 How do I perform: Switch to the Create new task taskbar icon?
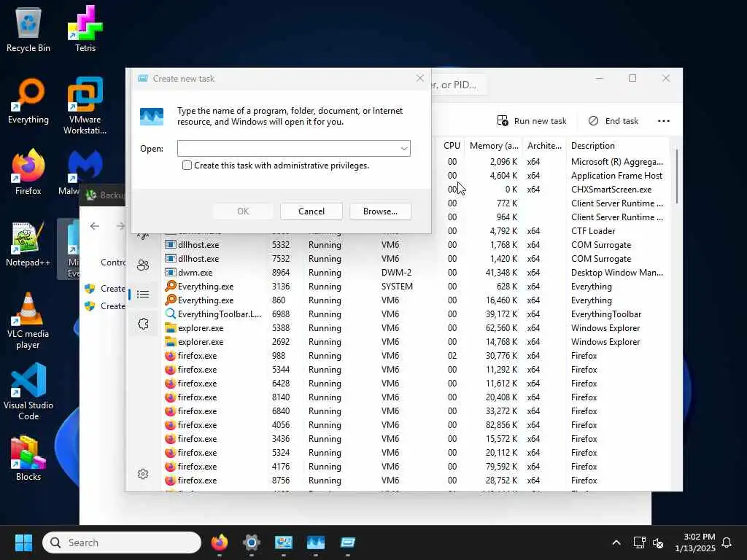347,542
